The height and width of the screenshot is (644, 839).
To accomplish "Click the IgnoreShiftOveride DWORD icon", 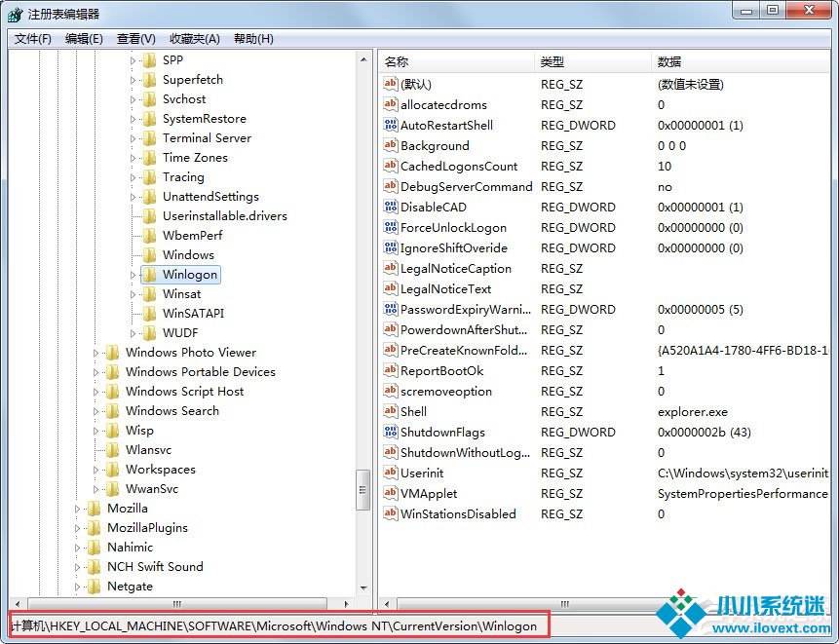I will tap(391, 247).
